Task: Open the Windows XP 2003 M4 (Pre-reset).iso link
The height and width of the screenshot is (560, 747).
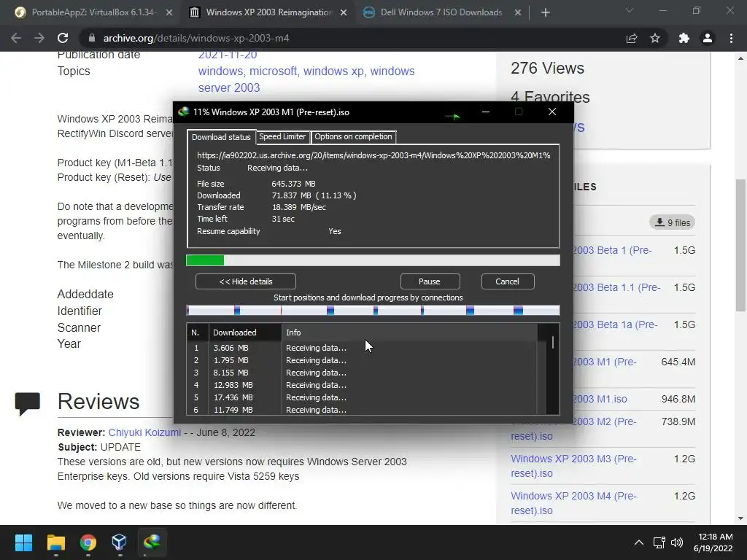Action: pyautogui.click(x=573, y=503)
